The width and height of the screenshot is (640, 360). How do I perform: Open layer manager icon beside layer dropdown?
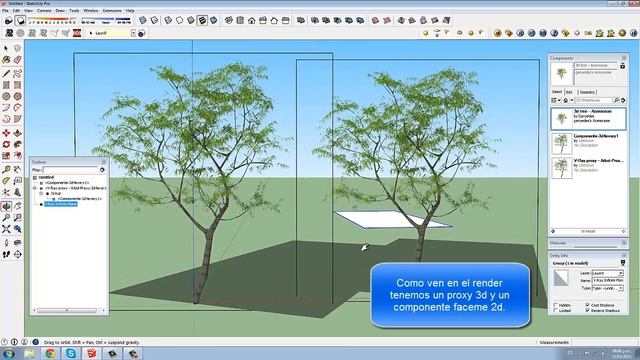click(x=142, y=33)
